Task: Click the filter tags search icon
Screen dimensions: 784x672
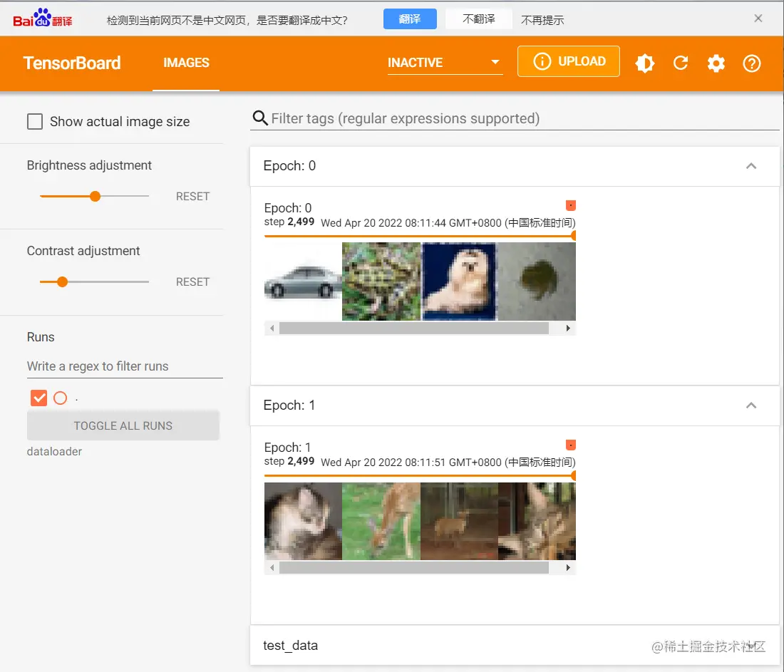Action: point(260,118)
